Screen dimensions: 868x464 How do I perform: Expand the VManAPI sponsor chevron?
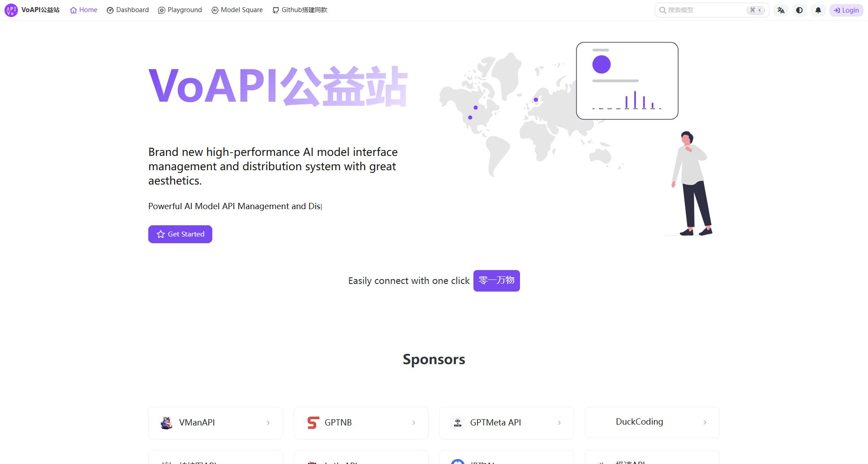click(x=268, y=423)
